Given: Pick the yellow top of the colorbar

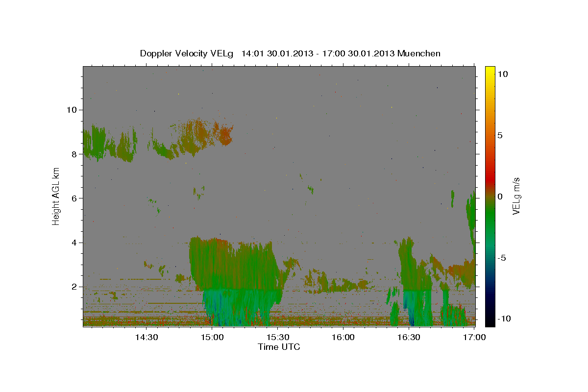Looking at the screenshot, I should click(x=490, y=70).
